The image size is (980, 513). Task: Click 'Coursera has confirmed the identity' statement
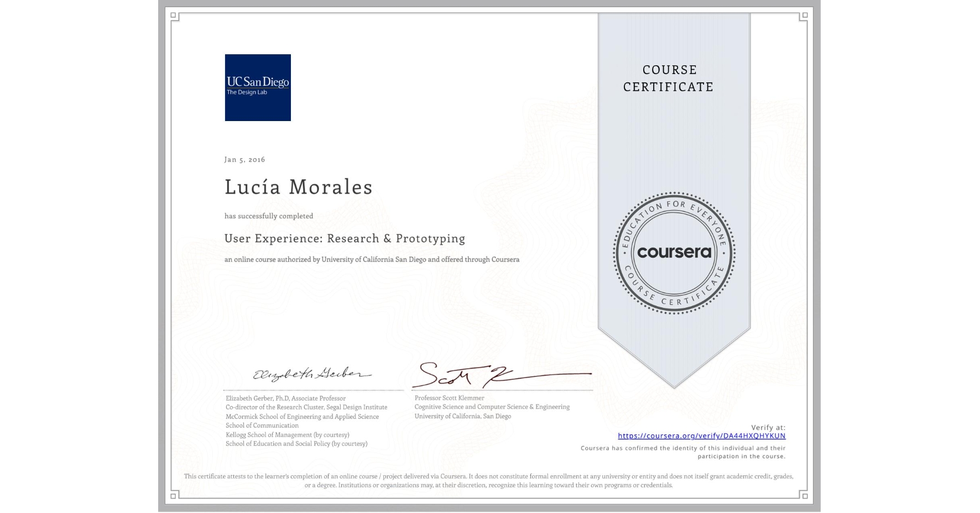683,452
